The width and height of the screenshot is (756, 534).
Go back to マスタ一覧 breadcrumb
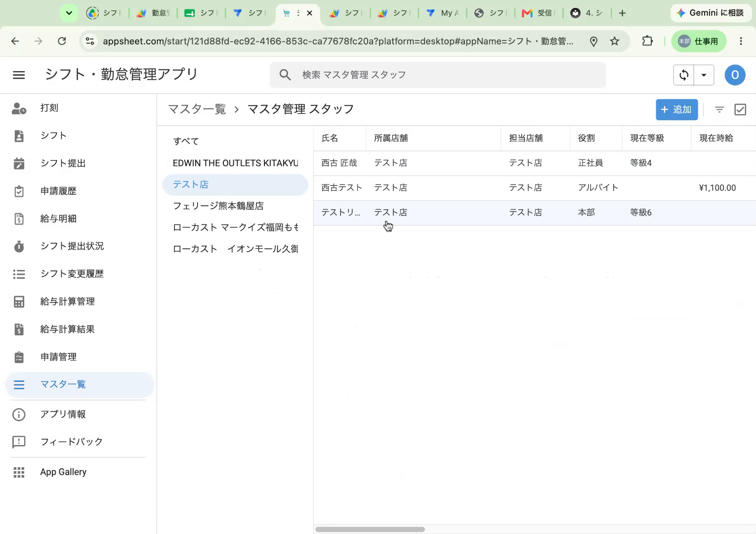pyautogui.click(x=197, y=109)
